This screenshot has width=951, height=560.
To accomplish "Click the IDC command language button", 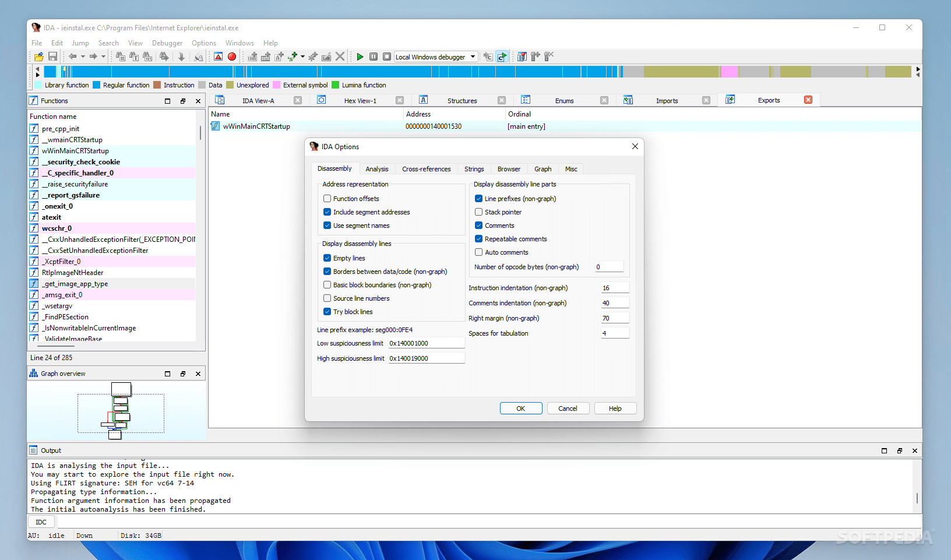I will (41, 522).
